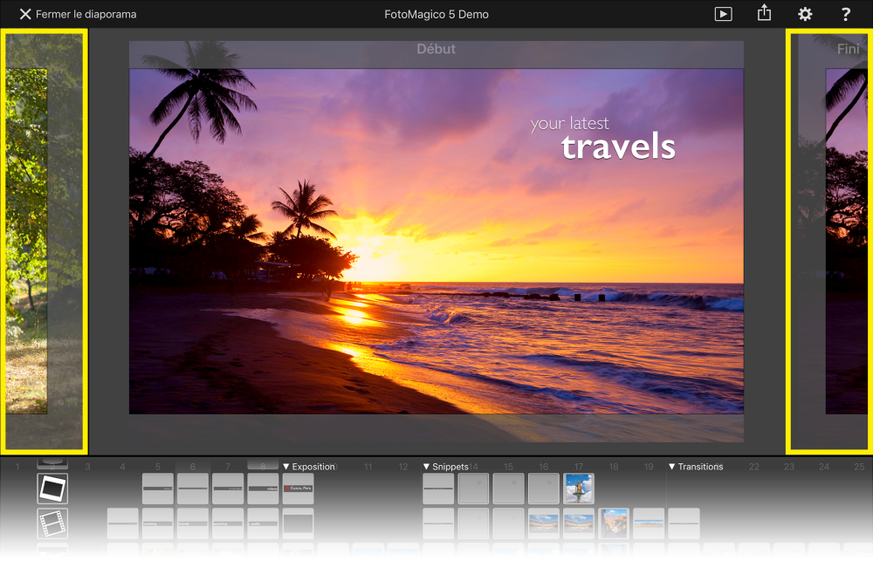The image size is (873, 588).
Task: Jump to timeline marker 24
Action: 824,467
